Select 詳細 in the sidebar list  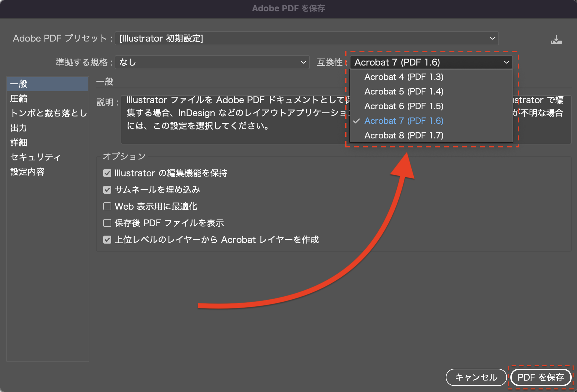[48, 142]
